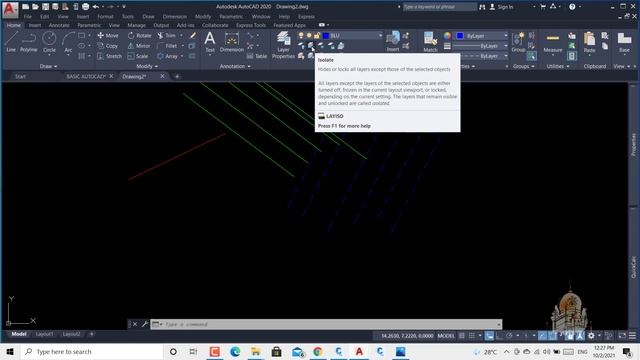Image resolution: width=640 pixels, height=360 pixels.
Task: Click the Undo arrow in quick access toolbar
Action: point(96,7)
